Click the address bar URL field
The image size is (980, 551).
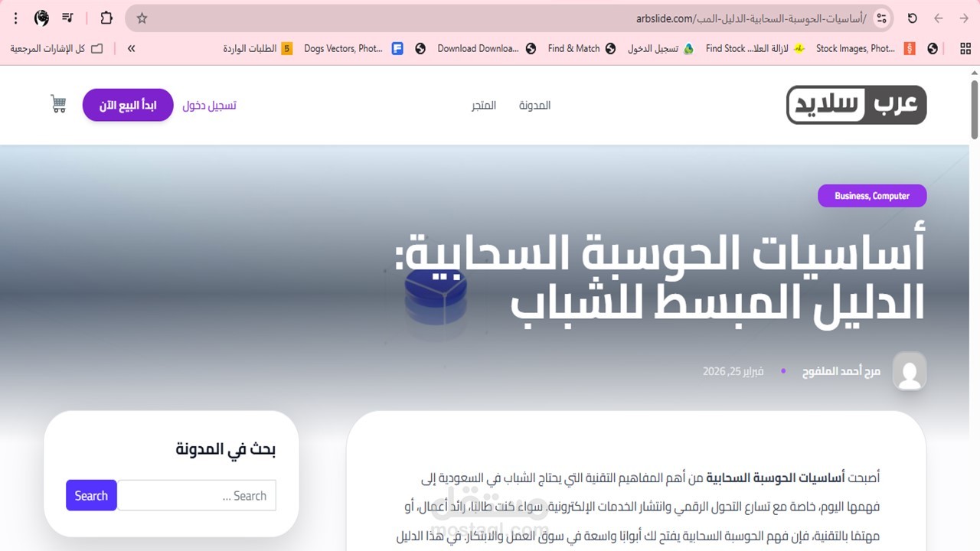click(509, 18)
